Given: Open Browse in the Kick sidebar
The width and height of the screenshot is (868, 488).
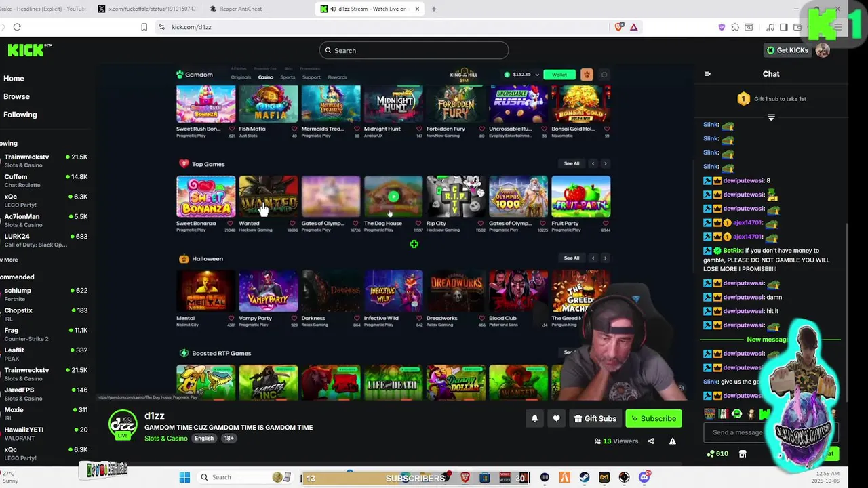Looking at the screenshot, I should [x=16, y=96].
